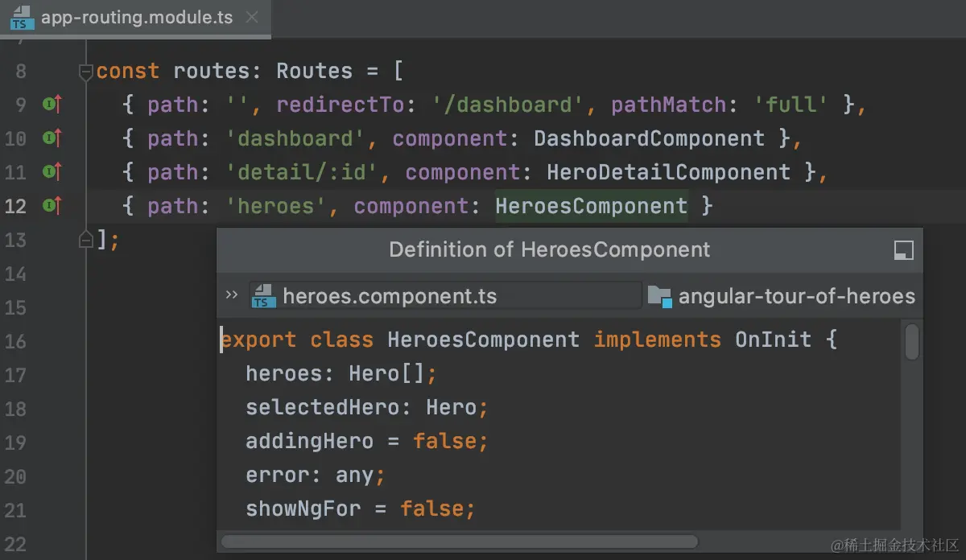Click the 'heroes' path string on line 12
The image size is (966, 560).
point(277,206)
